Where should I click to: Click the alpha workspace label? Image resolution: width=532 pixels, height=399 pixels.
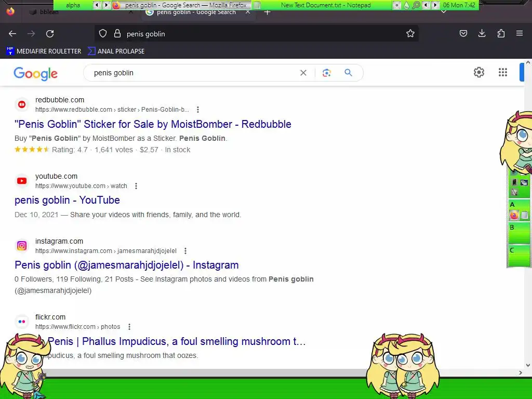[73, 5]
